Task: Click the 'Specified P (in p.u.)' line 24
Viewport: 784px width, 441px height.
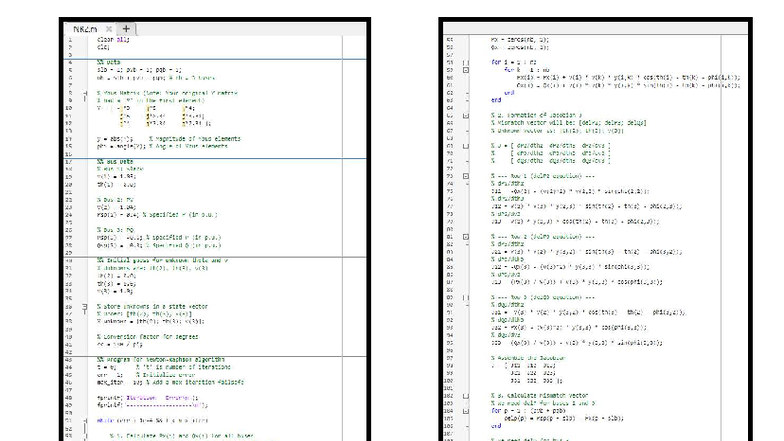Action: [x=157, y=214]
